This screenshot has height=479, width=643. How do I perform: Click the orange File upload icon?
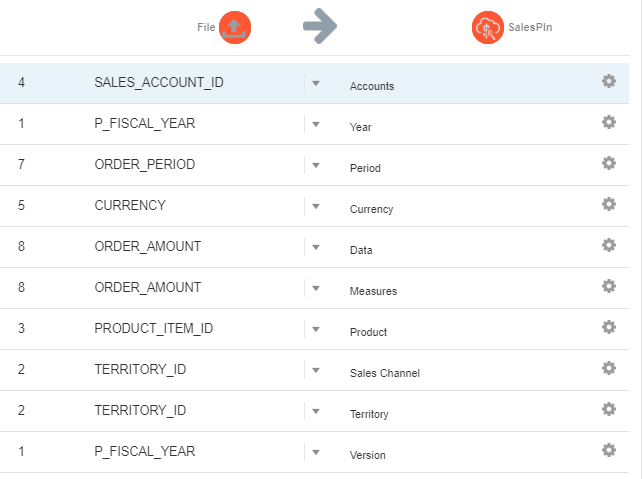click(x=234, y=28)
